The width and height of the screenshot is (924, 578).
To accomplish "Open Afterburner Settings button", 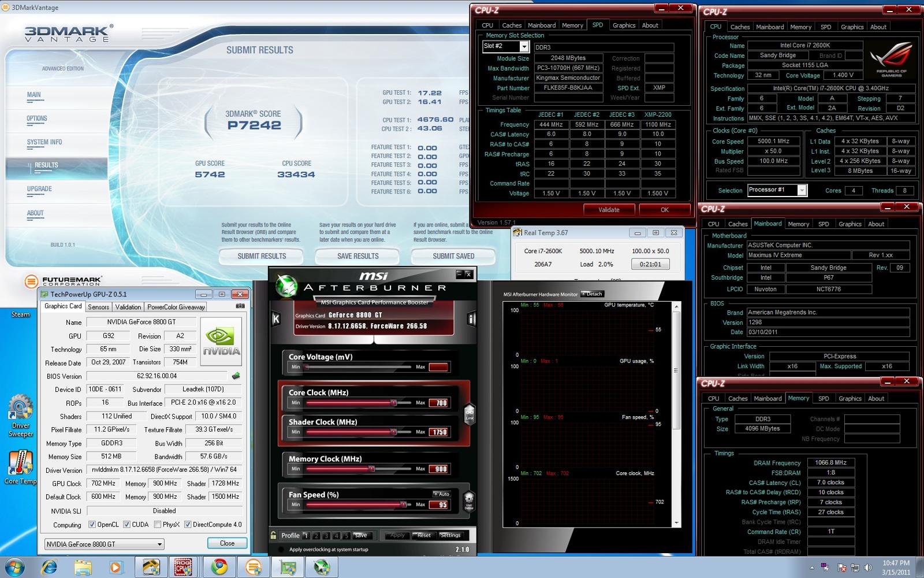I will [x=450, y=535].
